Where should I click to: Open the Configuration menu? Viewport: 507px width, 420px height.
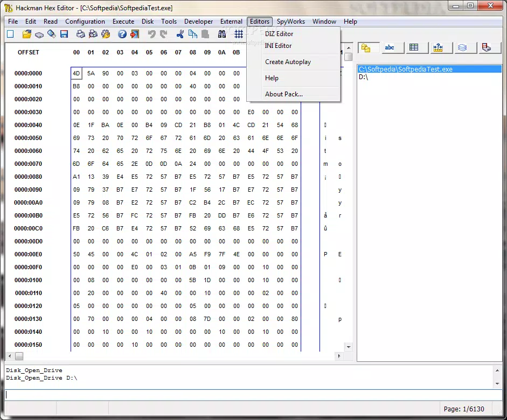pyautogui.click(x=85, y=22)
